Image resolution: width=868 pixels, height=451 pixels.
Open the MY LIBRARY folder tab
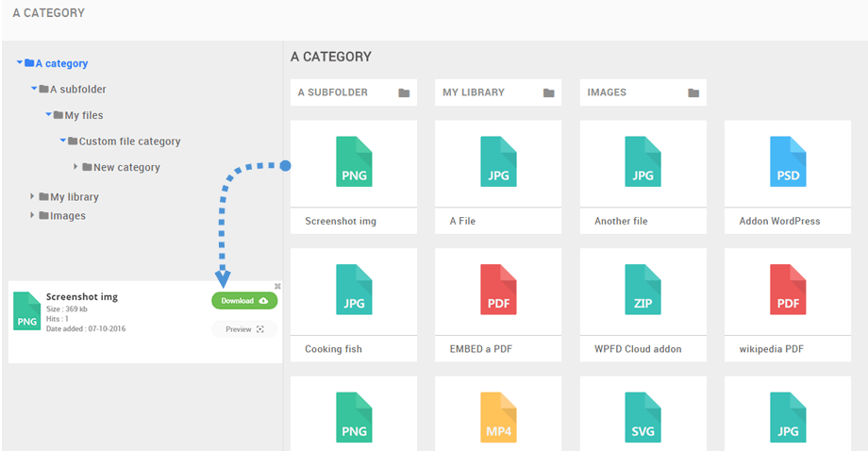497,92
